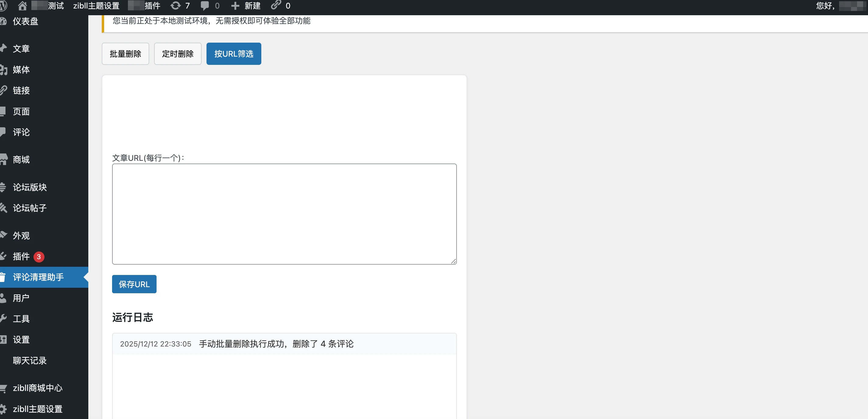Switch to the 定时删除 tab
This screenshot has width=868, height=419.
(178, 54)
